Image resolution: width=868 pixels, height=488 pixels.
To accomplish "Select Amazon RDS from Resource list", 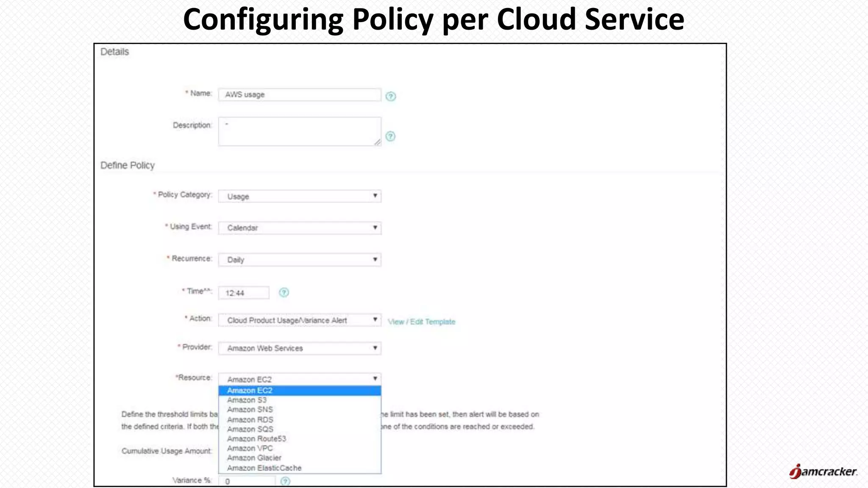I will [x=300, y=419].
